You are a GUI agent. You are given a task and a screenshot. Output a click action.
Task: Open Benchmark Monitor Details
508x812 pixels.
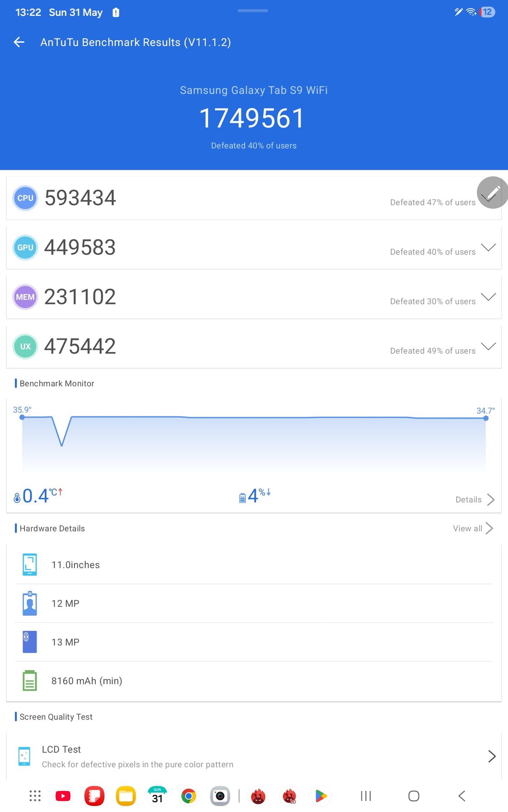pyautogui.click(x=475, y=499)
